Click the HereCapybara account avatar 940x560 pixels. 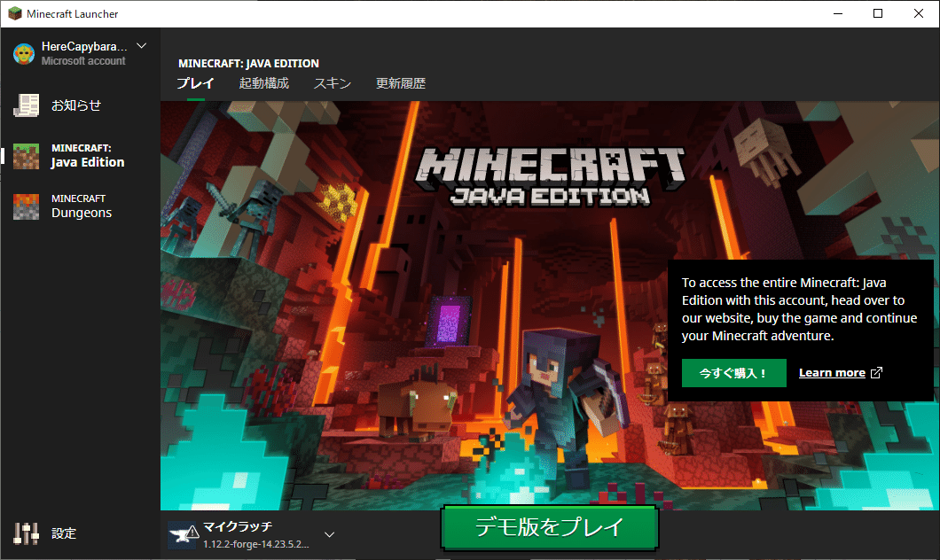click(x=24, y=54)
